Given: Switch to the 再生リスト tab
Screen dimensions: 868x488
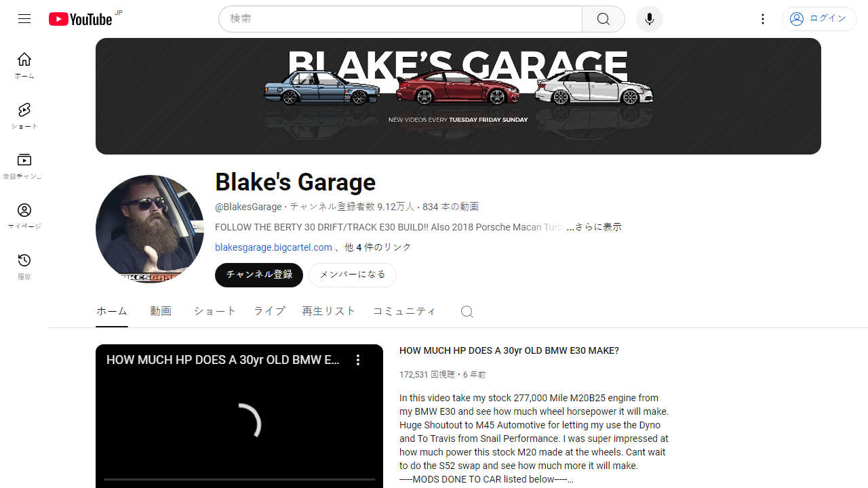Looking at the screenshot, I should [x=329, y=311].
